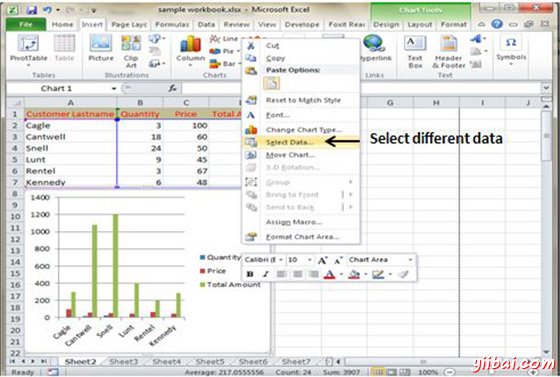
Task: Switch to the Home ribbon tab
Action: coord(62,24)
